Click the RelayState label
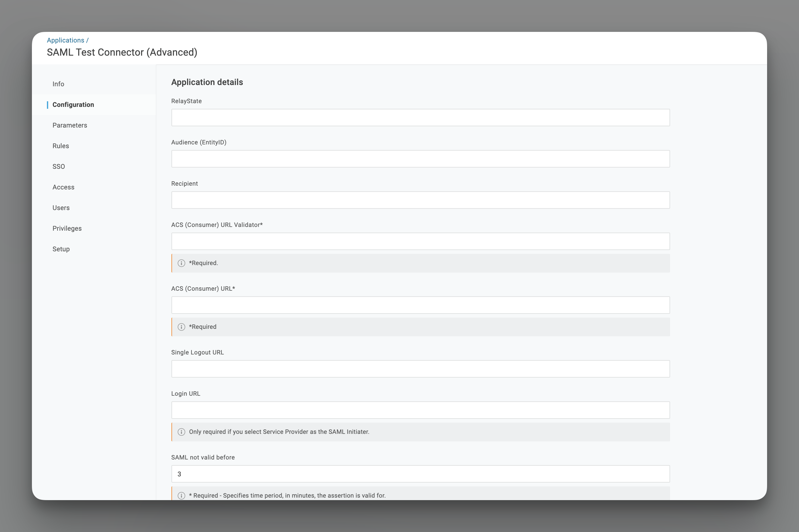799x532 pixels. pos(186,101)
